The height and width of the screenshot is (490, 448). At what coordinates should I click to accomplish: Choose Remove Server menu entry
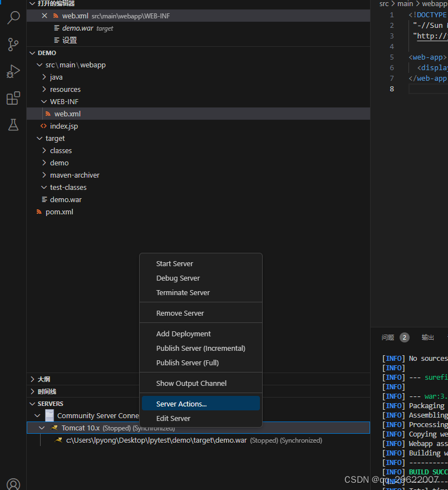(200, 313)
